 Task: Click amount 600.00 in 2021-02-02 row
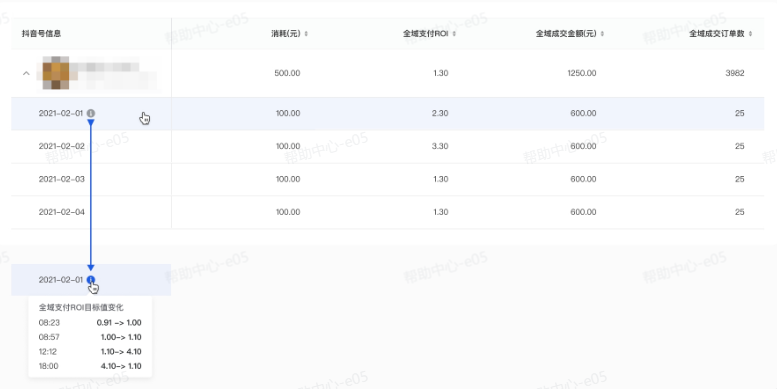click(x=583, y=146)
